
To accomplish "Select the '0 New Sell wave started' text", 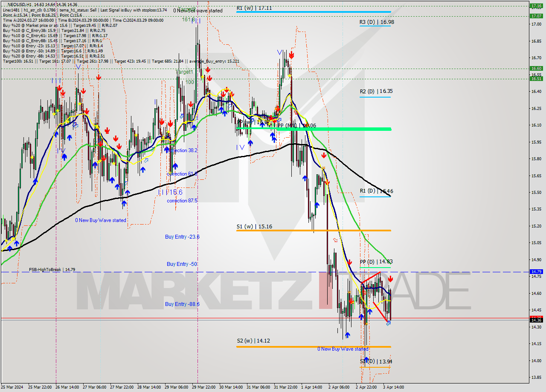I will 197,10.
